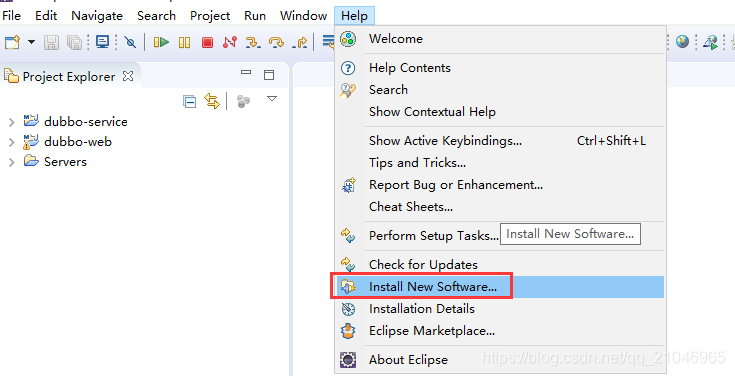Choose Check for Updates
This screenshot has width=735, height=376.
coord(500,265)
